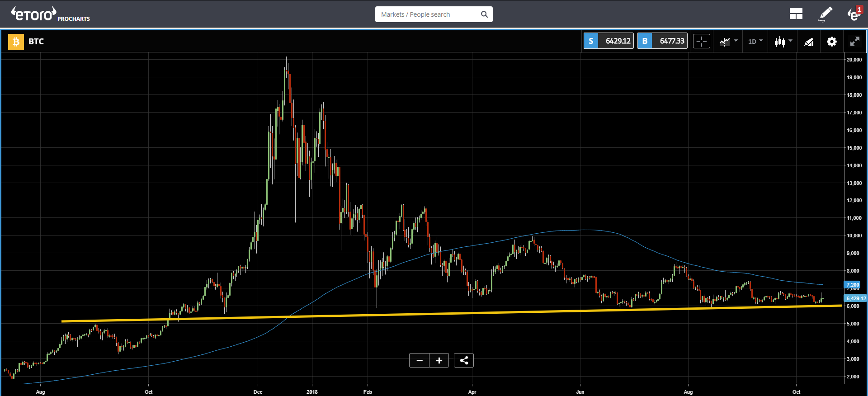Open the candlestick chart type dropdown

(x=783, y=42)
